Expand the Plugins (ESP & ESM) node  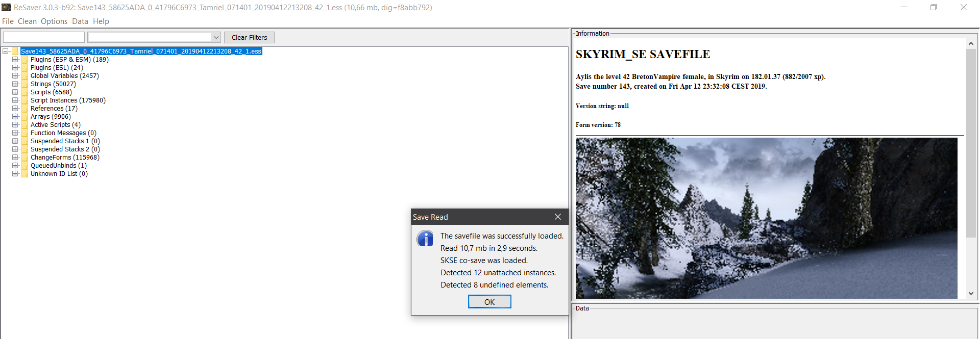[15, 59]
